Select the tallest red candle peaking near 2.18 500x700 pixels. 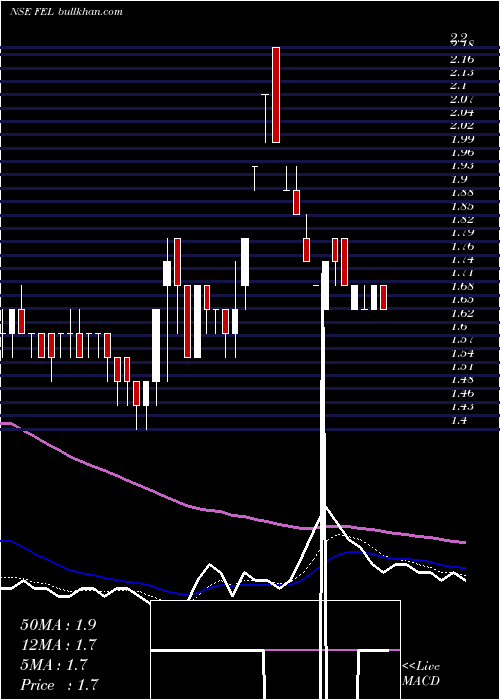(276, 95)
